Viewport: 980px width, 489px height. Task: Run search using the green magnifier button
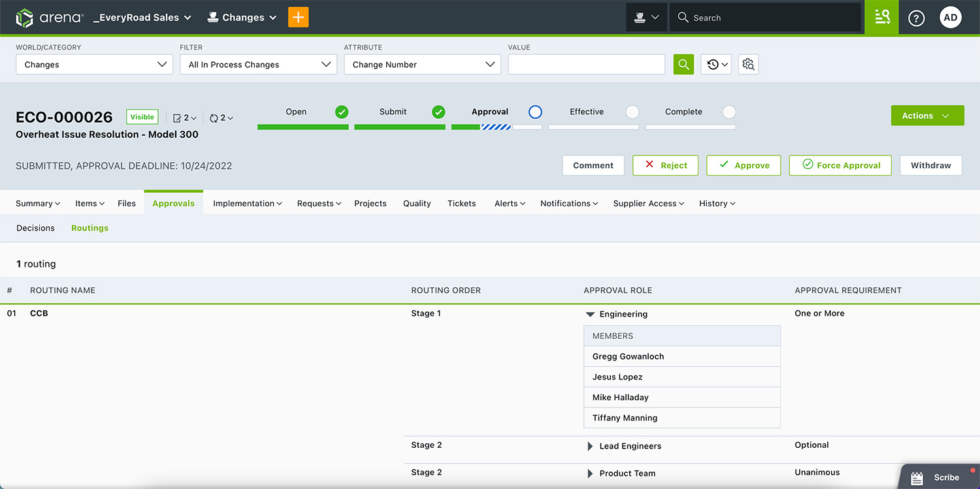(683, 64)
